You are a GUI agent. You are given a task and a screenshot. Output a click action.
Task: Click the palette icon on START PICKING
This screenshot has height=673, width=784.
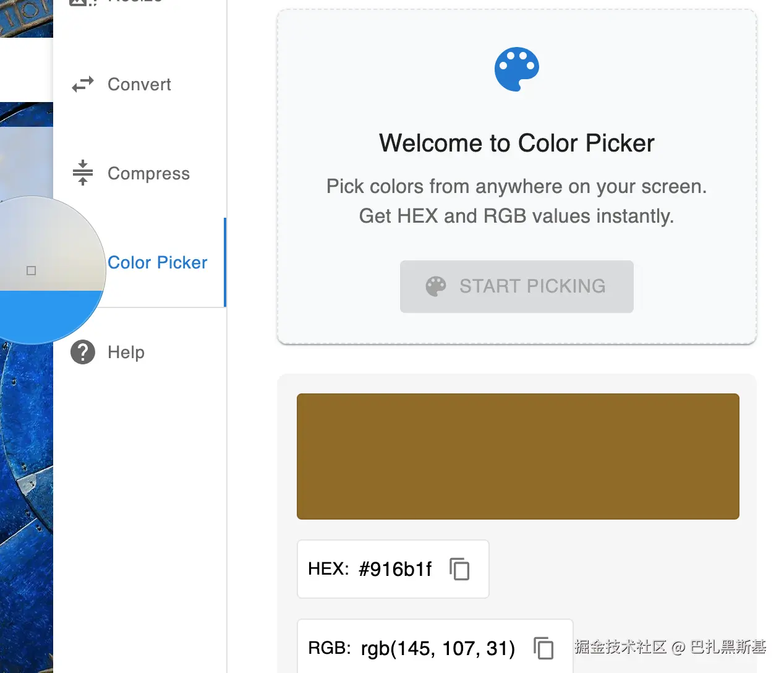(x=436, y=286)
